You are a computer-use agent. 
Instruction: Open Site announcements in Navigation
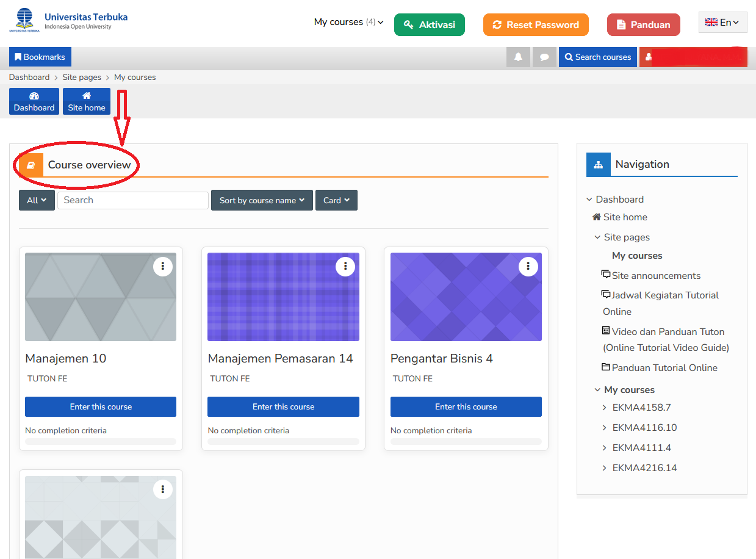coord(656,275)
